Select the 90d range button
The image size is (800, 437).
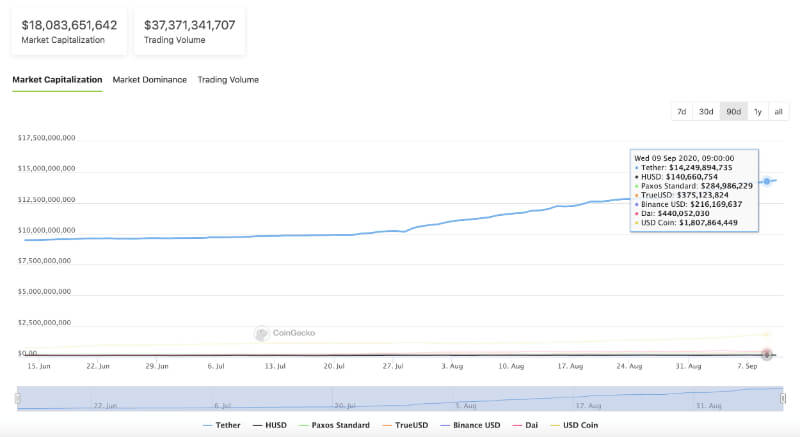tap(734, 112)
